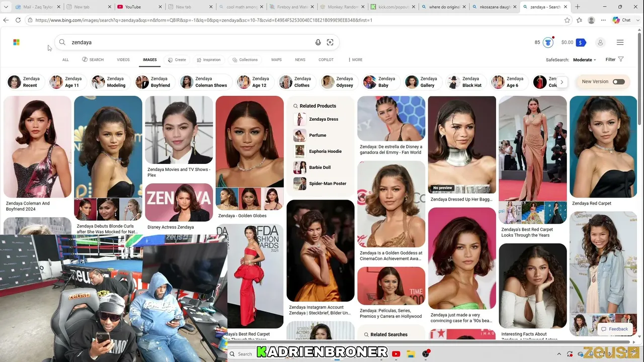
Task: Open the MAPS results tab
Action: pyautogui.click(x=277, y=60)
